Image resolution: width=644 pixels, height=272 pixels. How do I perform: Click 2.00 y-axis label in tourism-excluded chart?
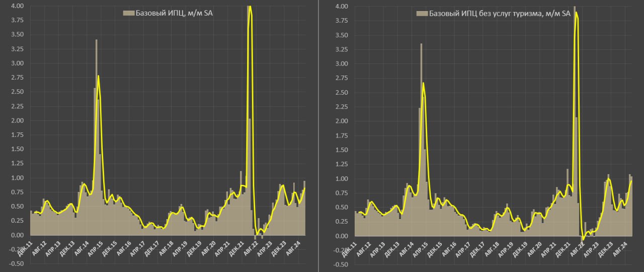click(340, 121)
